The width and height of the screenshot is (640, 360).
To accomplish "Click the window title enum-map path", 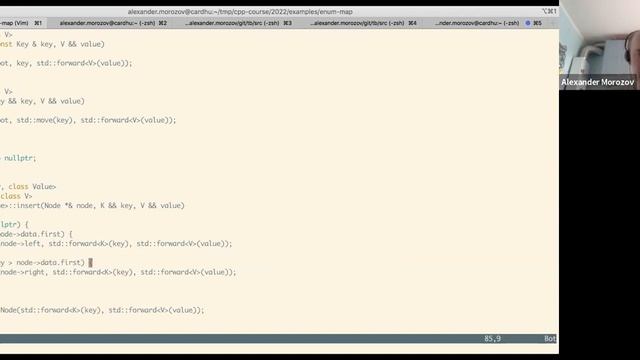I will click(x=240, y=12).
